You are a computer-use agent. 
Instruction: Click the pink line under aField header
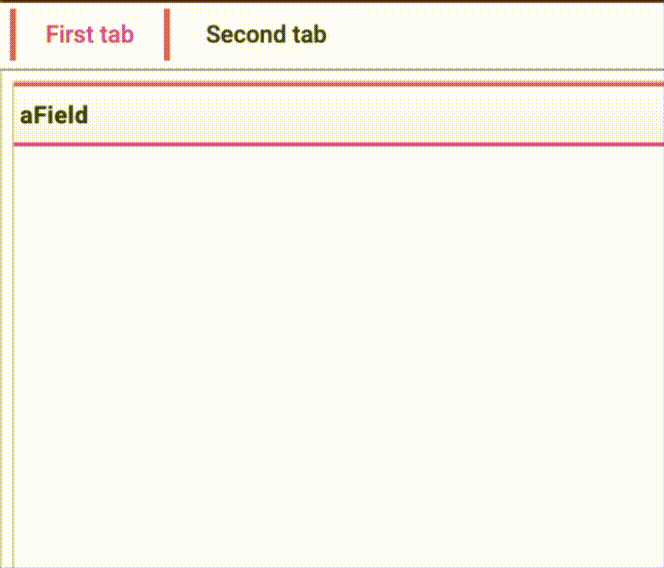300,144
